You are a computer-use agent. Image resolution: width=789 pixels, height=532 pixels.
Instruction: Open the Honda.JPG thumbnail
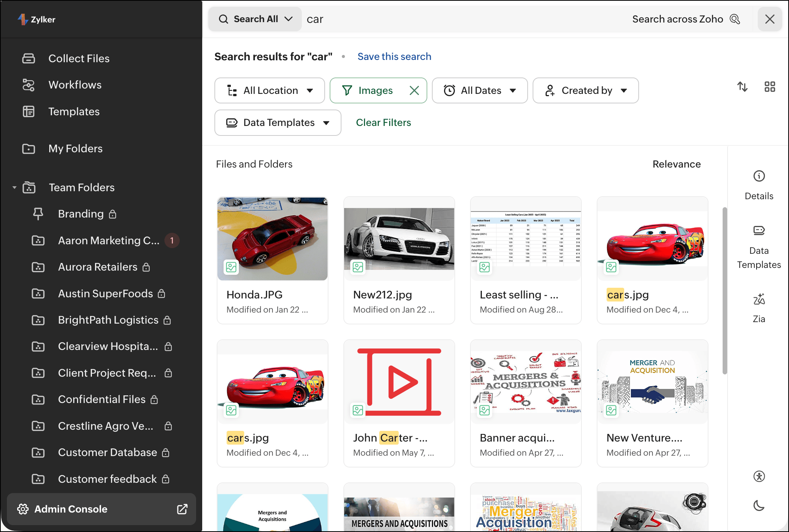point(272,239)
